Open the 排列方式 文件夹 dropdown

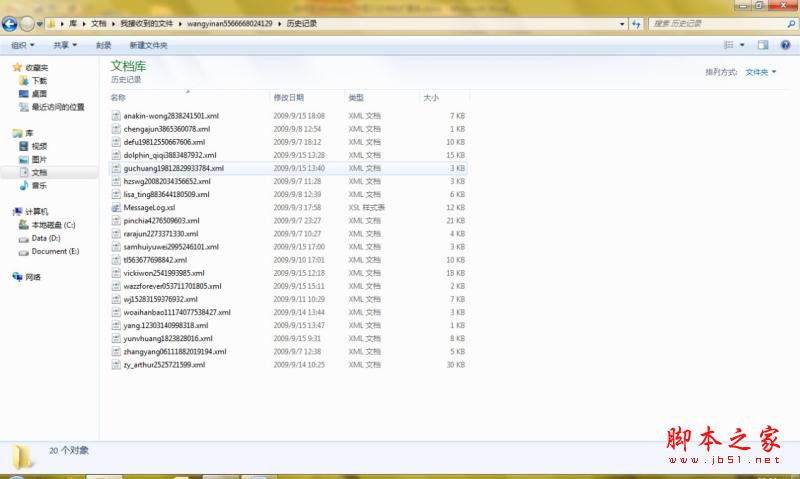pos(760,72)
